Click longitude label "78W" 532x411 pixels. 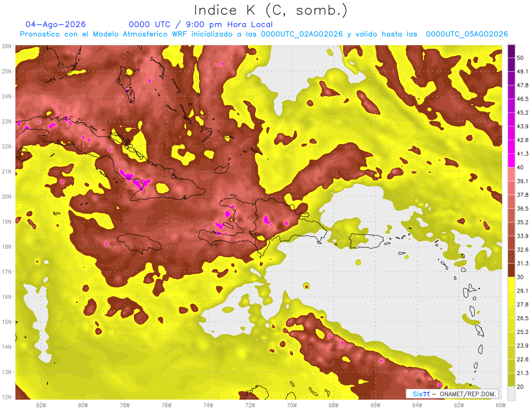tap(125, 405)
